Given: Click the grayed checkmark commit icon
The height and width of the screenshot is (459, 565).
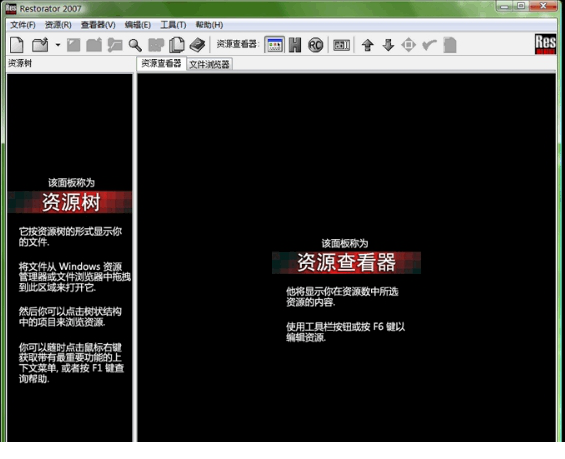Looking at the screenshot, I should (x=429, y=45).
